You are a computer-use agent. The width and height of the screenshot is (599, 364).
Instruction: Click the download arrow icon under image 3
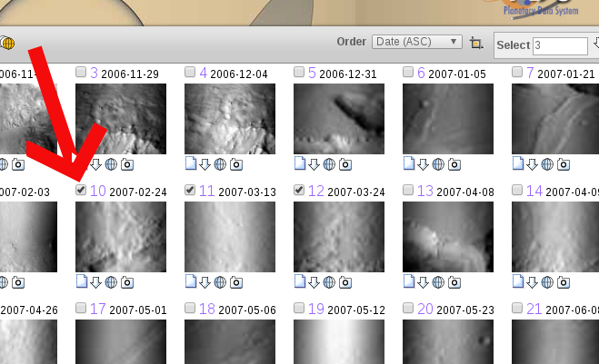(95, 164)
